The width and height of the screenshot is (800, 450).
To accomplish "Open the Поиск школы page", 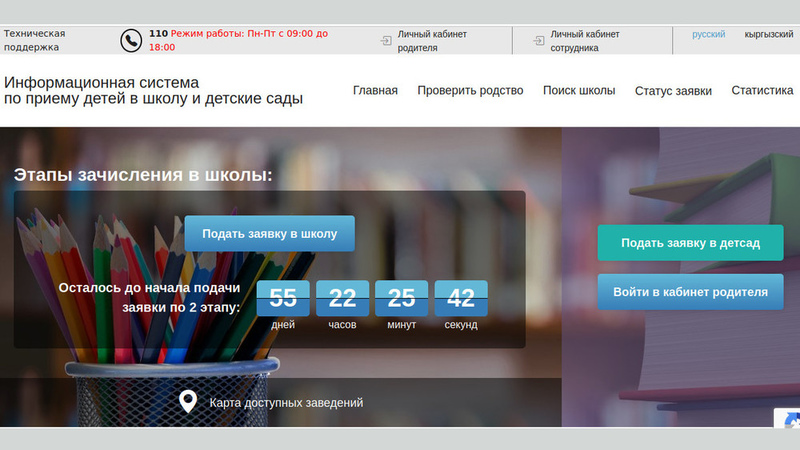I will tap(579, 90).
